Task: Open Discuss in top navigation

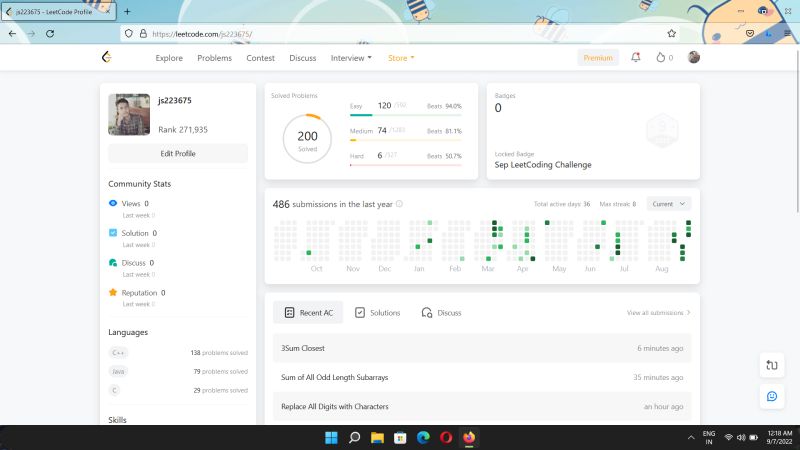Action: pos(303,58)
